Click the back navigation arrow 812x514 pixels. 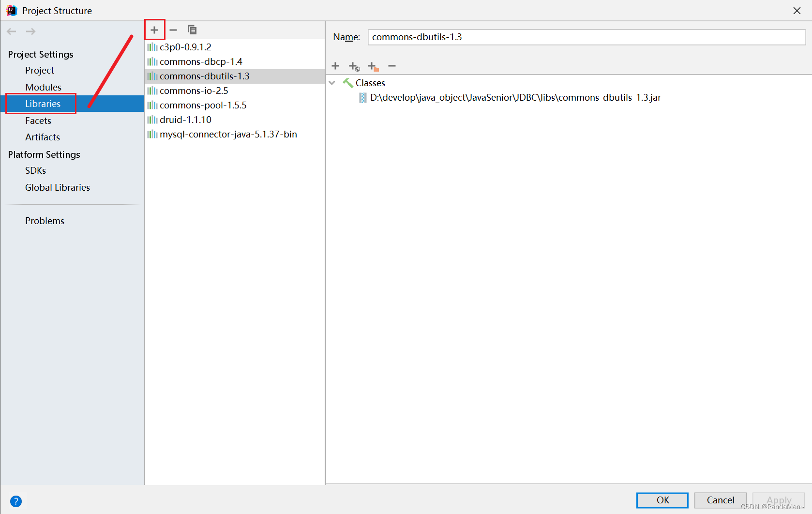pyautogui.click(x=12, y=31)
